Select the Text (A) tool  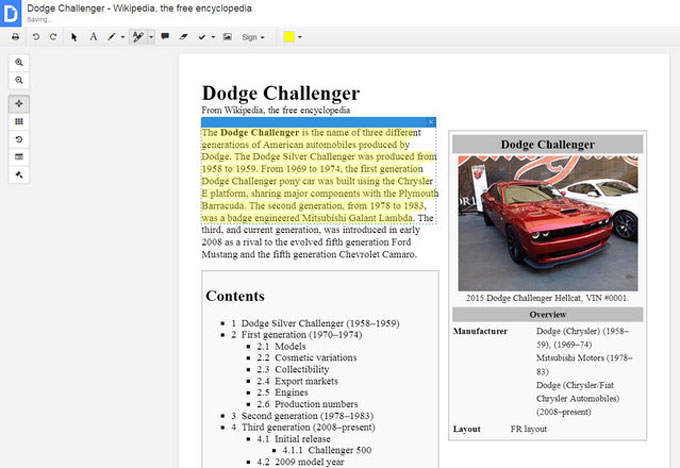93,37
